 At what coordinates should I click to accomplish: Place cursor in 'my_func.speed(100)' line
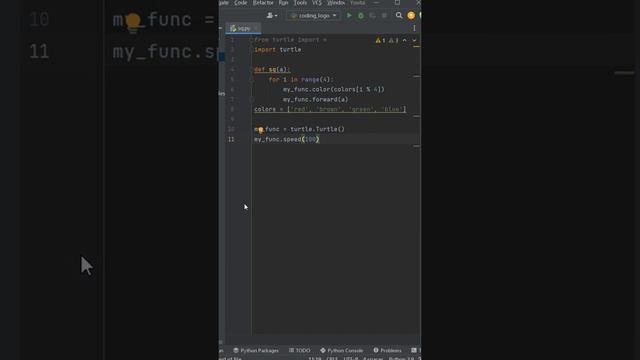click(x=287, y=139)
